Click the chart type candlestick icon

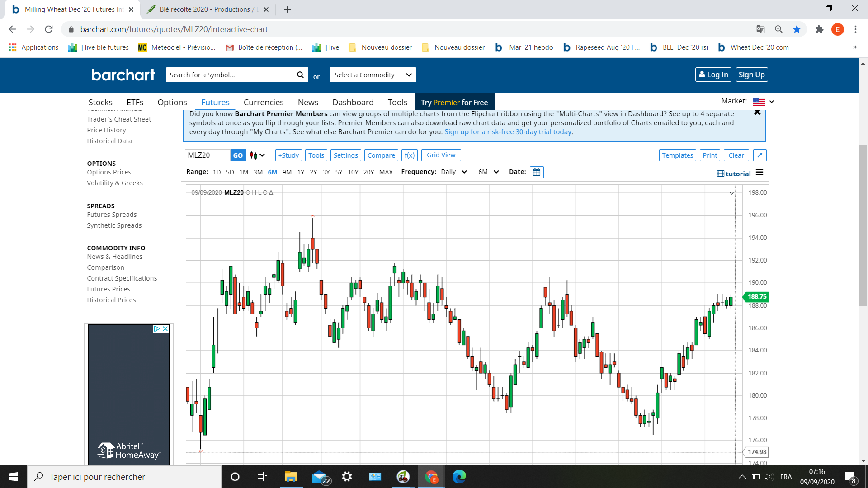tap(254, 155)
